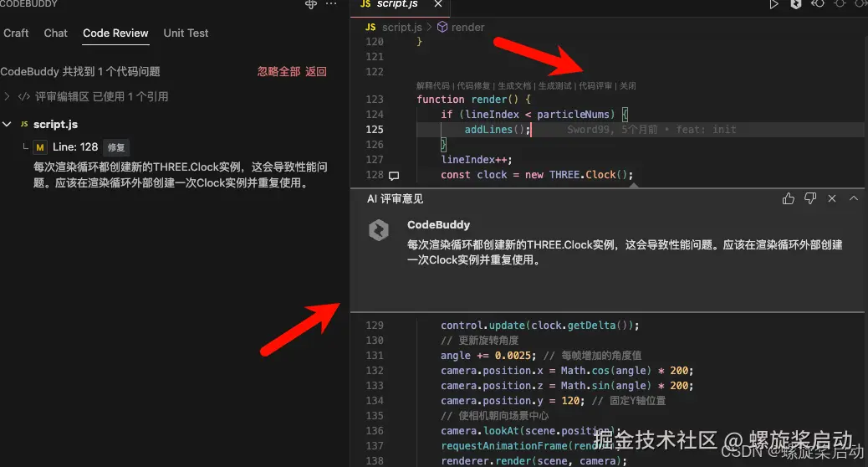
Task: Switch to the Craft tab
Action: pyautogui.click(x=16, y=33)
